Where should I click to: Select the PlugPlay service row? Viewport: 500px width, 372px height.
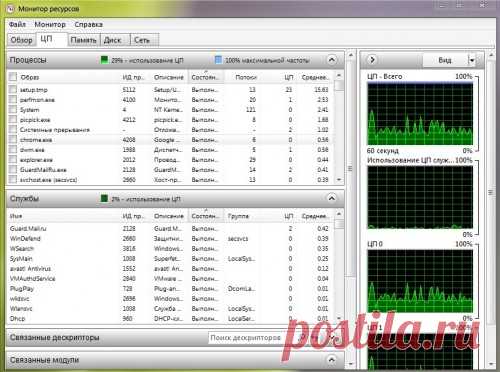171,289
